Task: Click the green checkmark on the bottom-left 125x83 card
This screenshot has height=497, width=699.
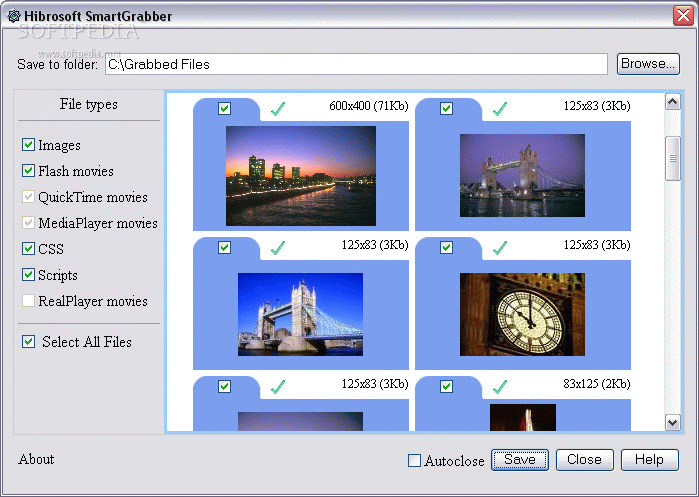Action: pyautogui.click(x=278, y=386)
